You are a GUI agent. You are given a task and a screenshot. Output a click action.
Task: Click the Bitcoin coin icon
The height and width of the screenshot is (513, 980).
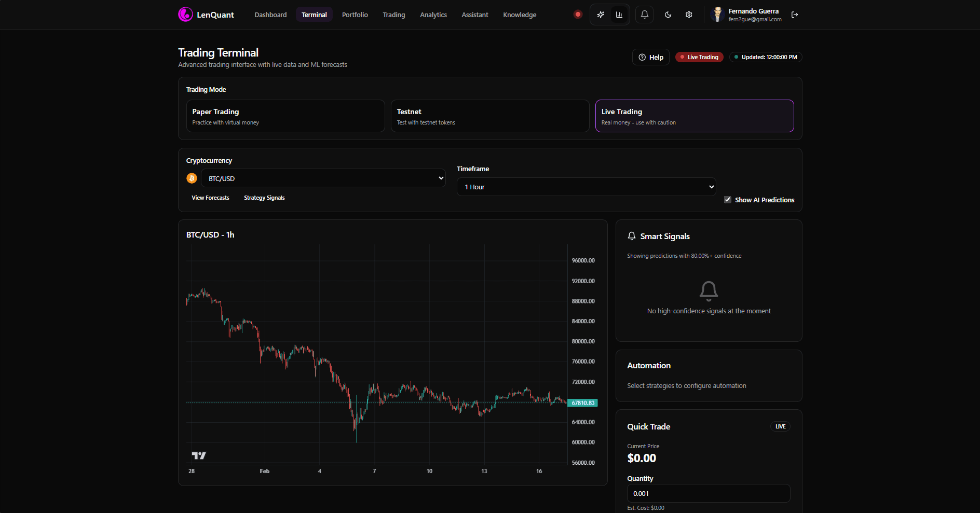pos(192,178)
